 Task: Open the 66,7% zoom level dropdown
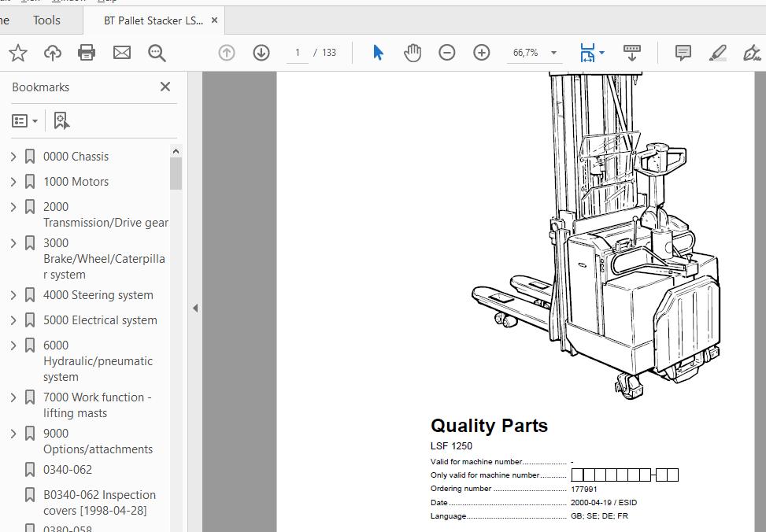tap(553, 53)
